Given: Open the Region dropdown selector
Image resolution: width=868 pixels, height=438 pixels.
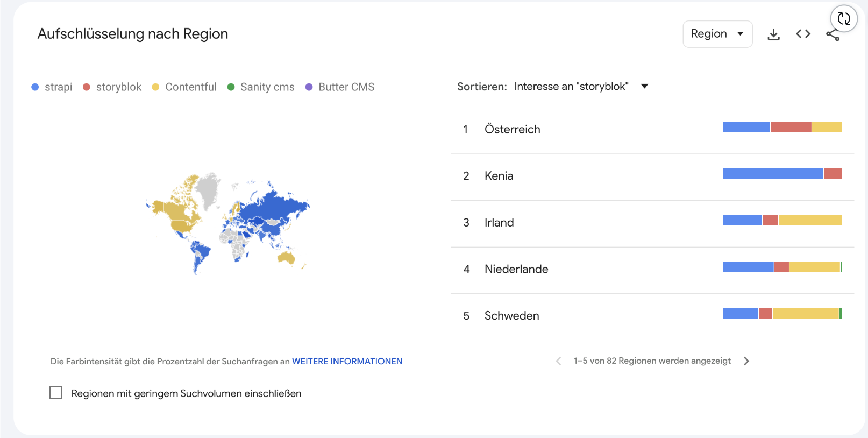Looking at the screenshot, I should [x=717, y=34].
